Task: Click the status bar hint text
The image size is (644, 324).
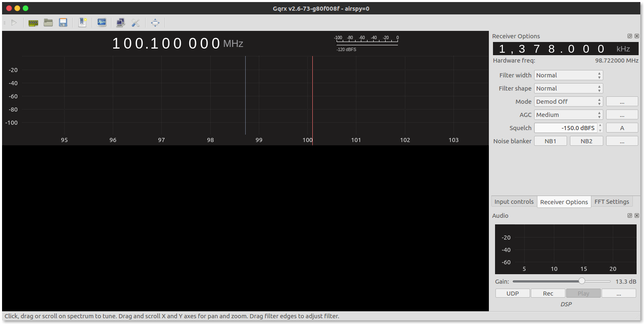Action: click(x=172, y=316)
